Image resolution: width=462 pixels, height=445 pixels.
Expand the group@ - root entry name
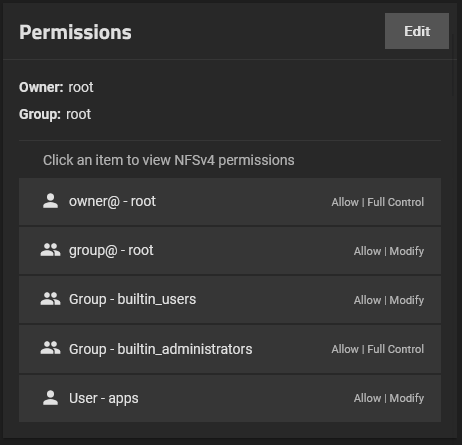[x=111, y=251]
